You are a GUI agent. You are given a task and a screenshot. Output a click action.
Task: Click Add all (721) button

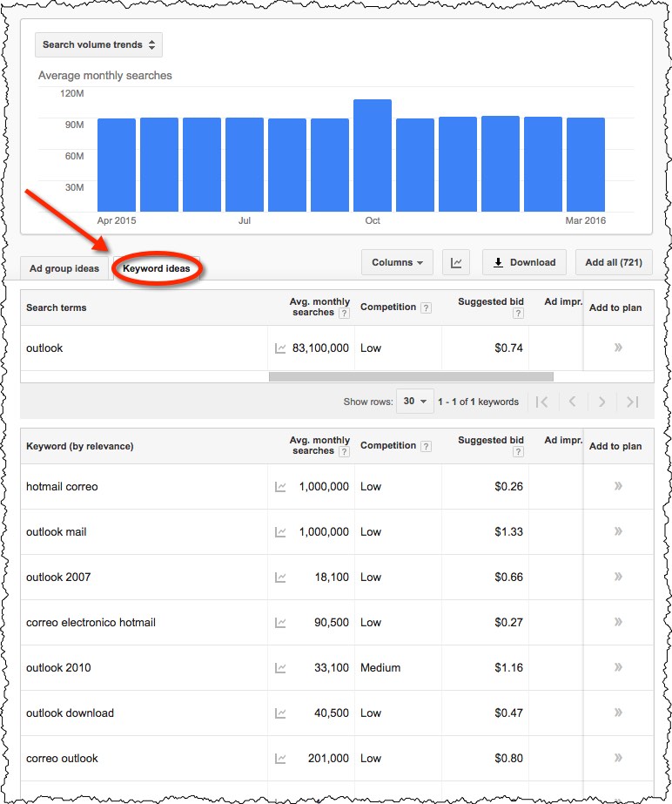(614, 262)
